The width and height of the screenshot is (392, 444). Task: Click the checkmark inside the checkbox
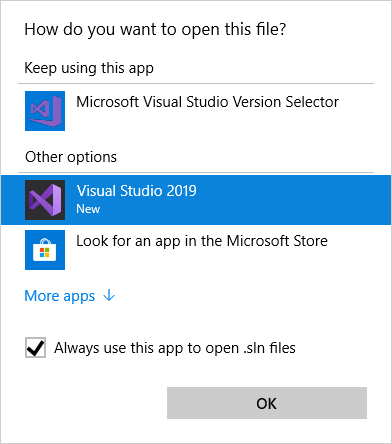[35, 348]
